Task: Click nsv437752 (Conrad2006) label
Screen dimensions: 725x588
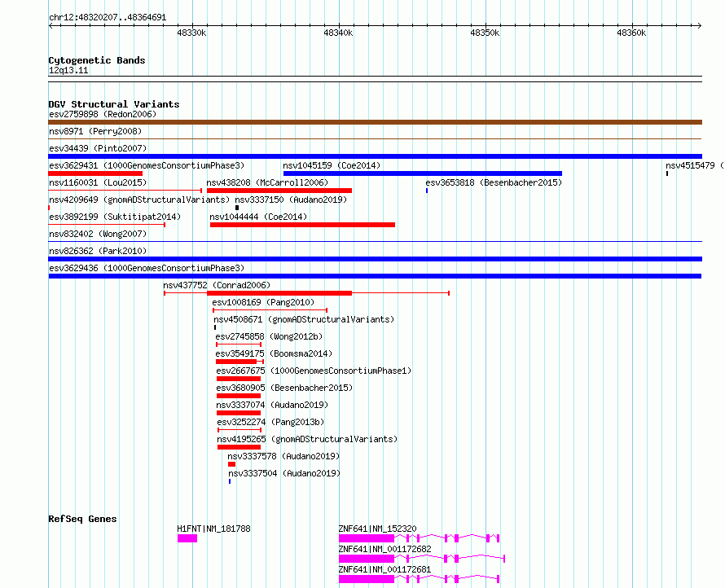Action: (217, 285)
